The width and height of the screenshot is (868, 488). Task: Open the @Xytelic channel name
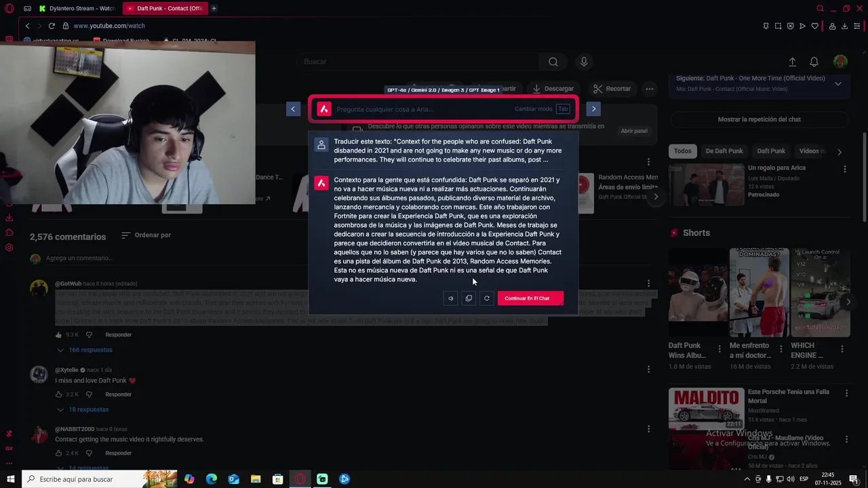66,370
